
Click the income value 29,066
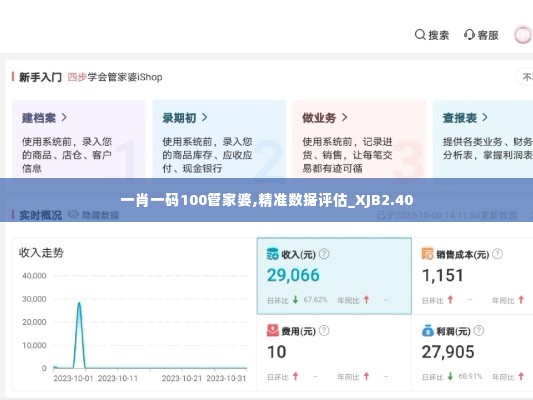click(x=293, y=275)
